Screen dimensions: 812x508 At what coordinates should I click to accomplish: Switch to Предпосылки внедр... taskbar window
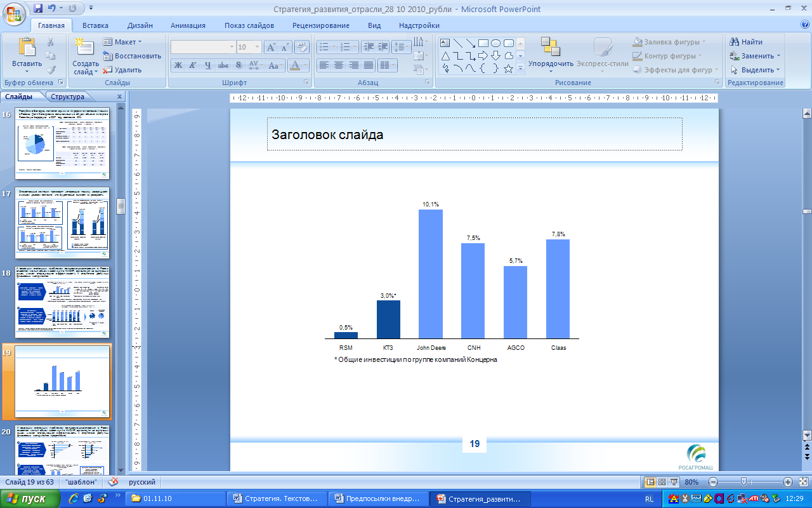point(378,498)
